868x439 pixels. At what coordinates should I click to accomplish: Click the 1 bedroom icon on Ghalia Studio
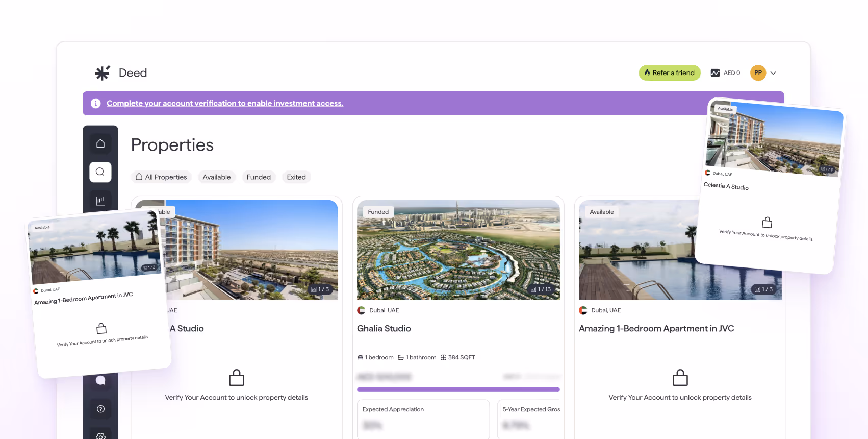361,357
